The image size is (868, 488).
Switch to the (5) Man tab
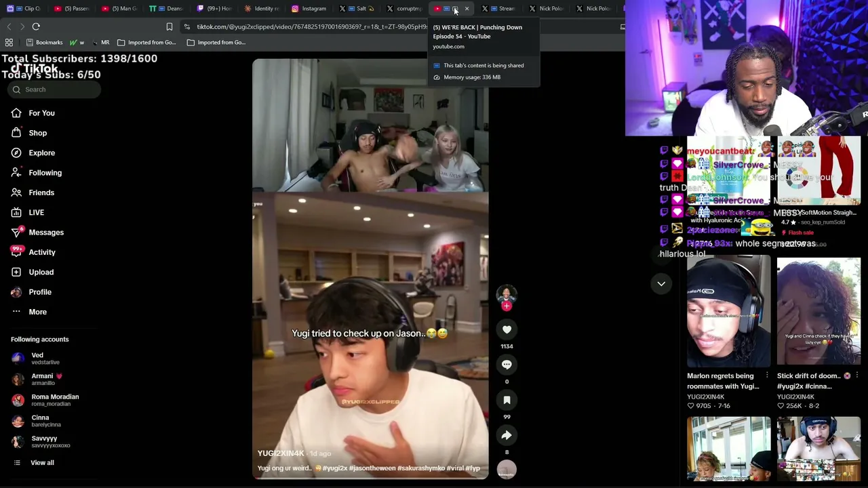tap(119, 9)
